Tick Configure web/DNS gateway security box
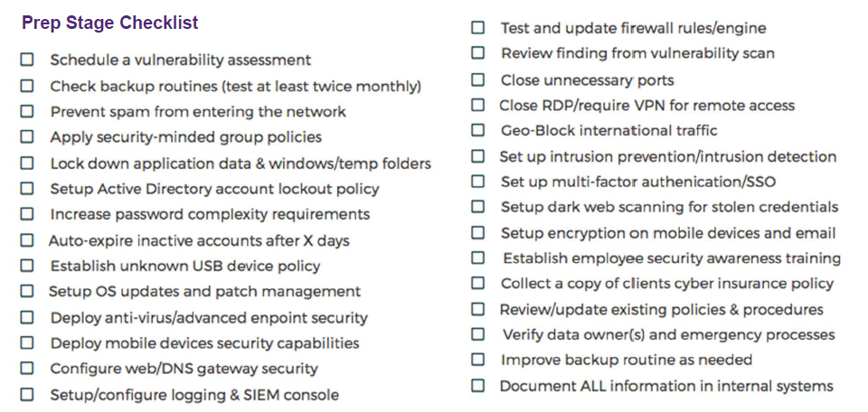The height and width of the screenshot is (412, 868). pyautogui.click(x=27, y=369)
